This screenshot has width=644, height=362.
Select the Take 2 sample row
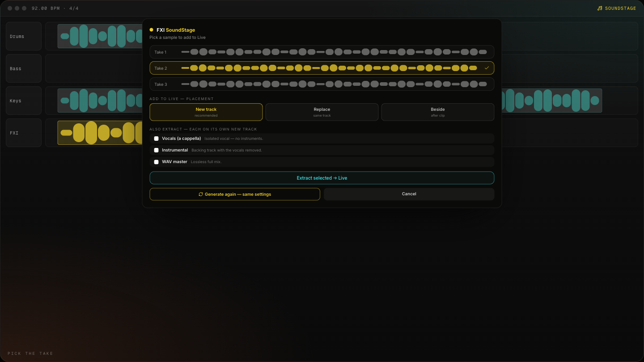(x=322, y=68)
